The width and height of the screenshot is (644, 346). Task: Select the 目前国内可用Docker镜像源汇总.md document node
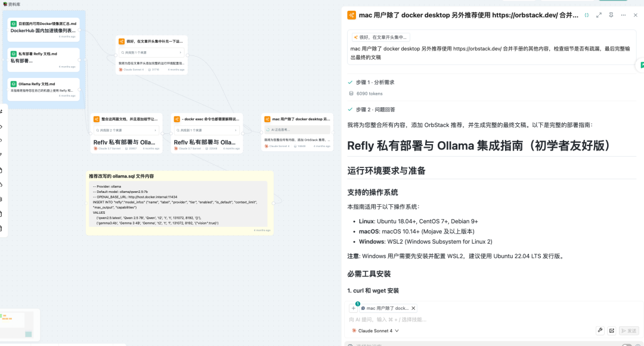pos(44,30)
